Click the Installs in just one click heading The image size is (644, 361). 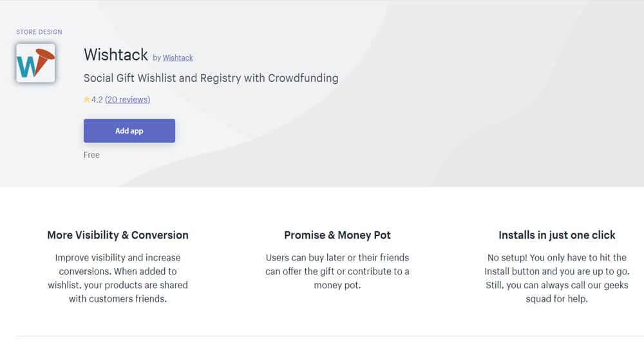pyautogui.click(x=557, y=235)
